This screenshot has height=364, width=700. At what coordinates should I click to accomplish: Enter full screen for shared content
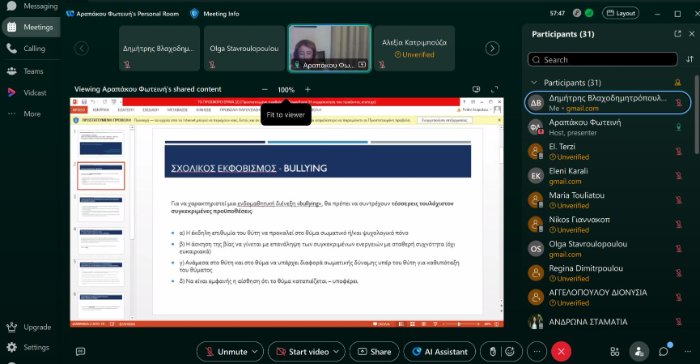click(494, 89)
